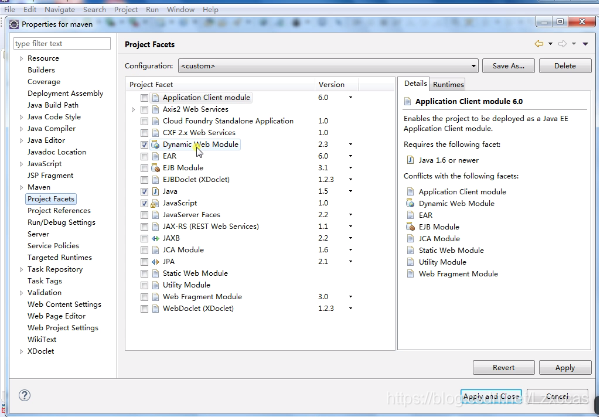The width and height of the screenshot is (599, 417).
Task: Click the forward navigation arrow icon
Action: pyautogui.click(x=562, y=44)
